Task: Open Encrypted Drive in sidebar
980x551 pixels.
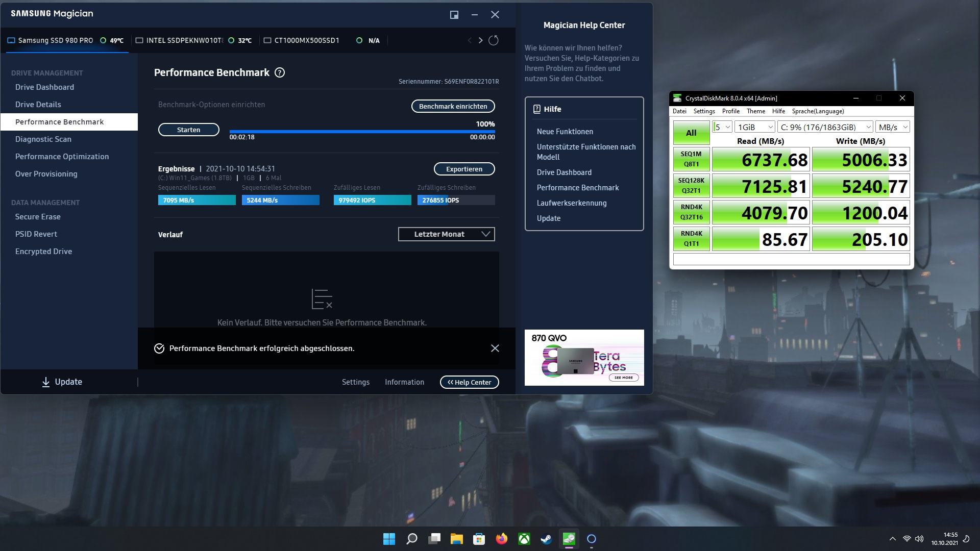Action: pyautogui.click(x=43, y=252)
